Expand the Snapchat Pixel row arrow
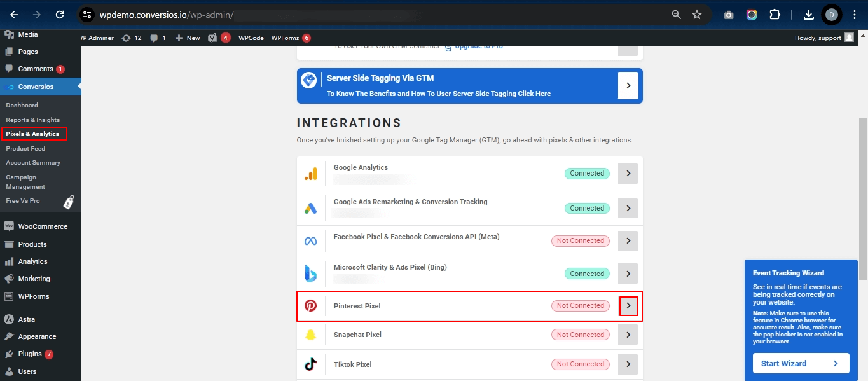 [628, 335]
